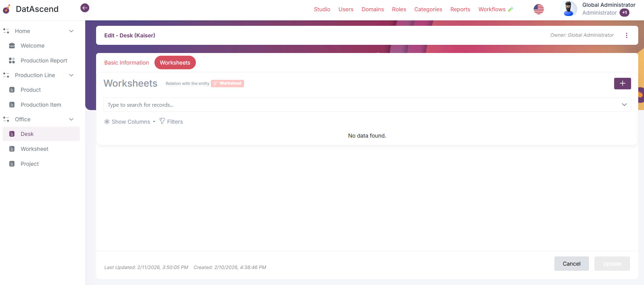
Task: Click the Edit - Desk (Kaiser) title
Action: pyautogui.click(x=130, y=35)
